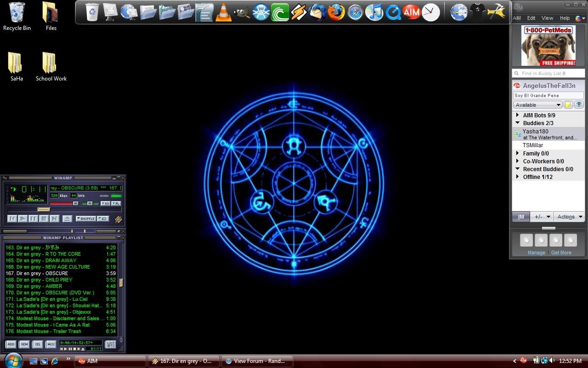This screenshot has width=588, height=368.
Task: Click REM button in Winamp playlist
Action: (x=24, y=344)
